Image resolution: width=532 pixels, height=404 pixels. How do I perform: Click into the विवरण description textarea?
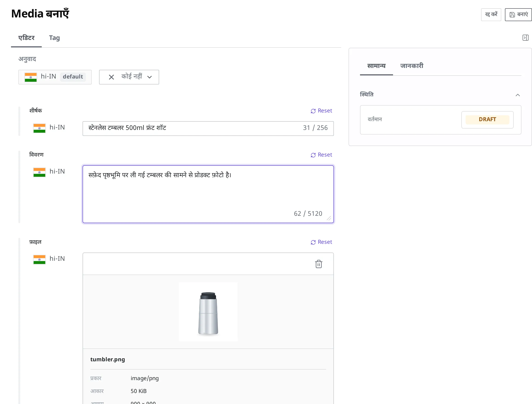pyautogui.click(x=208, y=194)
